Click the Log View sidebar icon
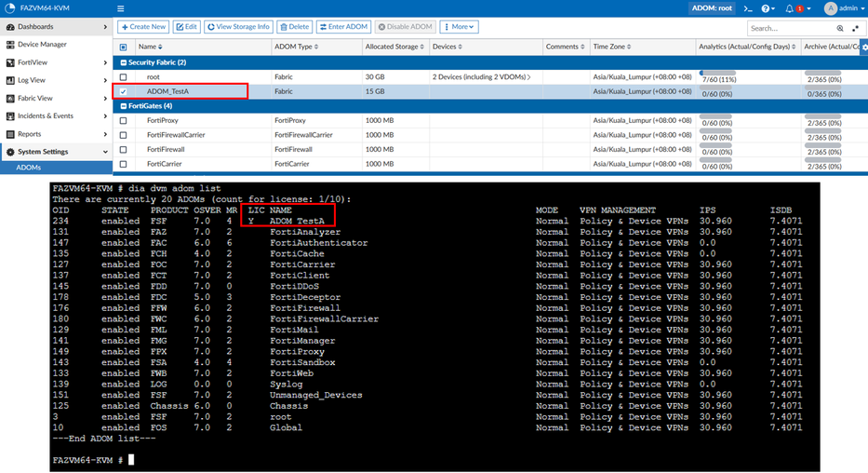Image resolution: width=868 pixels, height=473 pixels. pyautogui.click(x=10, y=80)
